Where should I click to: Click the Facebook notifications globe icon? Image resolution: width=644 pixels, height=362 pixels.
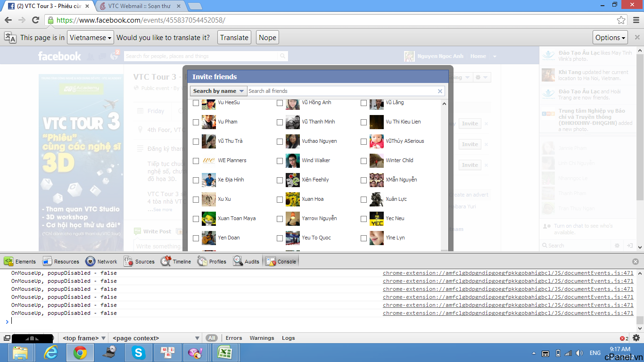point(114,56)
